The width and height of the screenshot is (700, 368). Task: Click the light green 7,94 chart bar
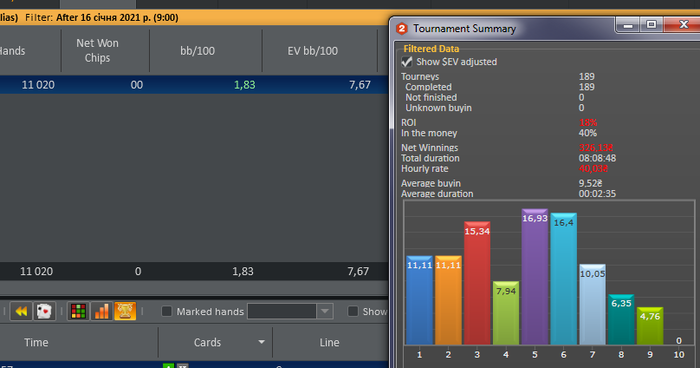pos(506,313)
